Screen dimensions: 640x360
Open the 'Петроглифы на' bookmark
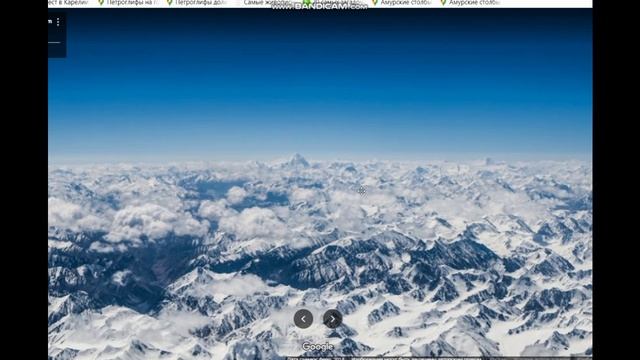coord(129,3)
